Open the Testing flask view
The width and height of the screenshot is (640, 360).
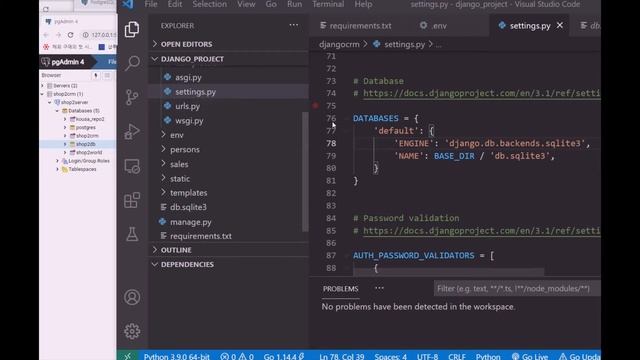(132, 234)
